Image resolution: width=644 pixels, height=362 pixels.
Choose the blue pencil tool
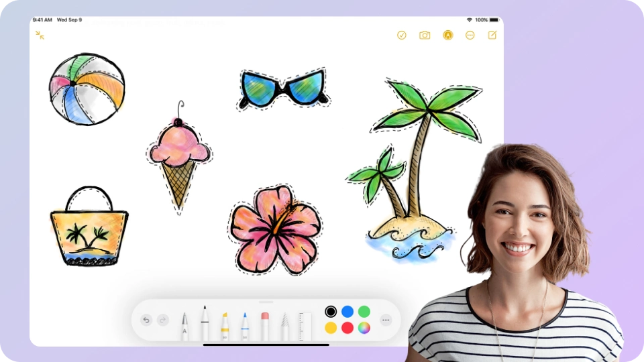pos(244,326)
